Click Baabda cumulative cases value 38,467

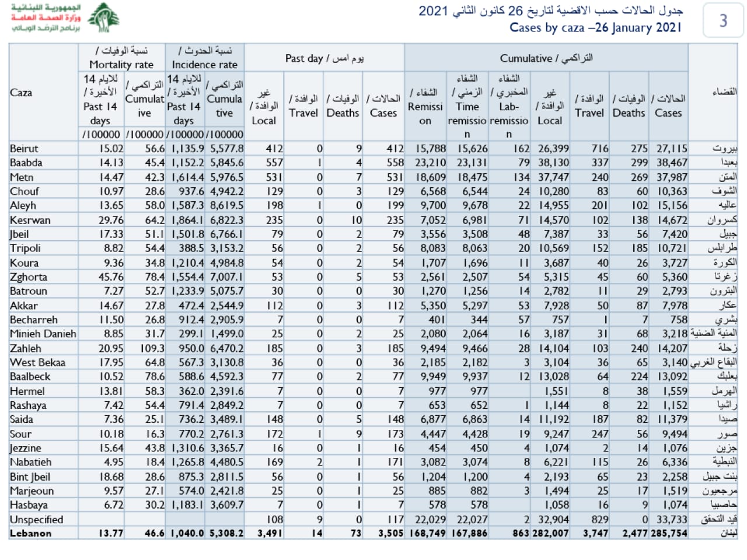(671, 163)
